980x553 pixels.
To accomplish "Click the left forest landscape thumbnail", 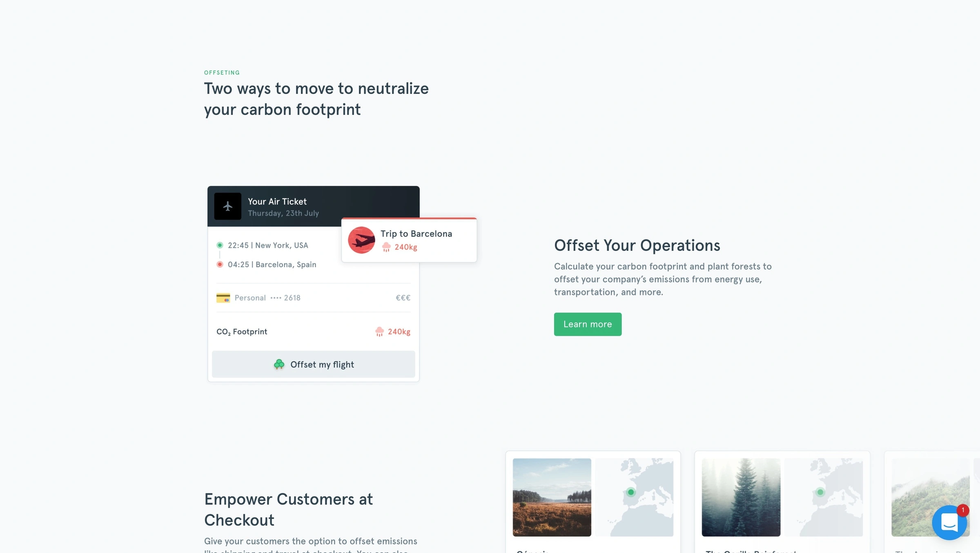I will click(x=552, y=496).
